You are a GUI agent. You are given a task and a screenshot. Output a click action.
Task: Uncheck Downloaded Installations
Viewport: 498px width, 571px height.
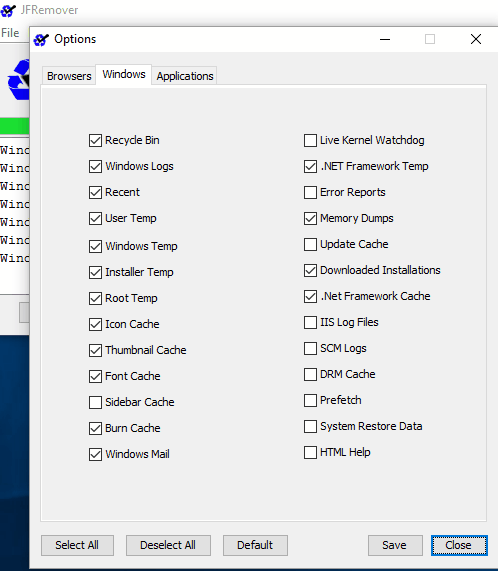(x=310, y=271)
